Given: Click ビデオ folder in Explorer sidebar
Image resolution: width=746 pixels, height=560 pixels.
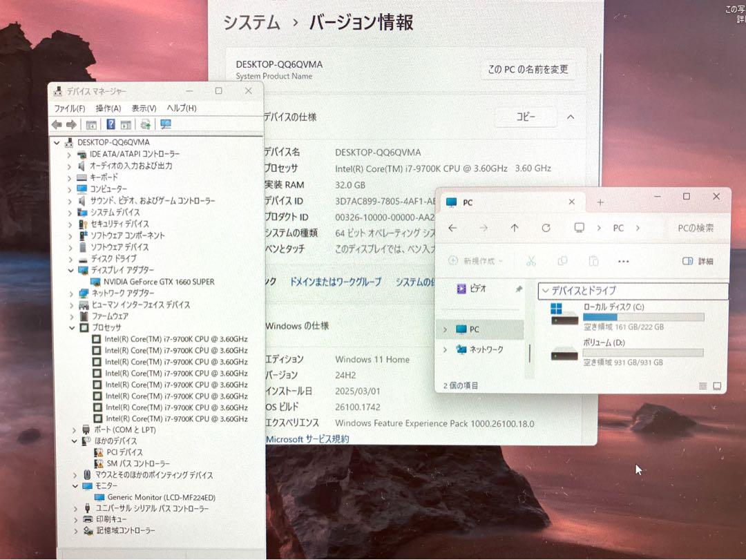Looking at the screenshot, I should (478, 289).
